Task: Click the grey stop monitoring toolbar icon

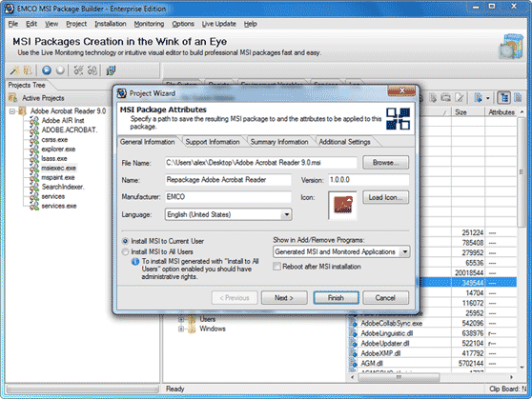Action: pyautogui.click(x=60, y=70)
